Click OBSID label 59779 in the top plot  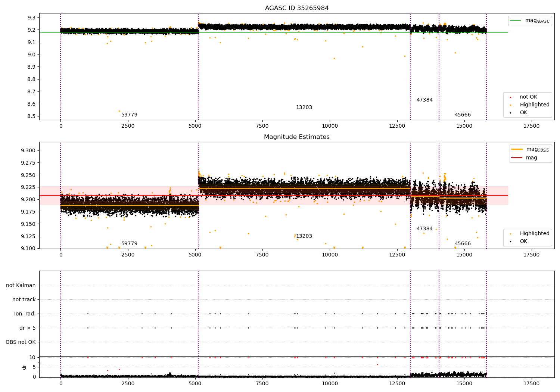(129, 115)
